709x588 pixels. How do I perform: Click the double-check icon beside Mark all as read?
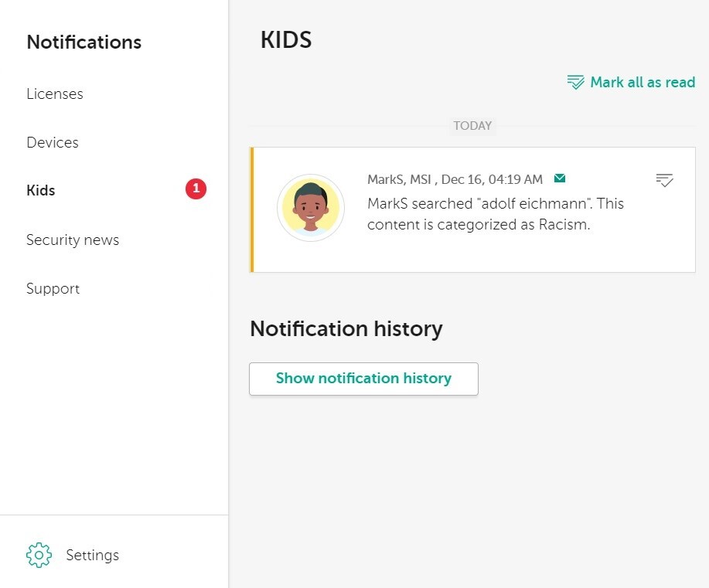[575, 83]
